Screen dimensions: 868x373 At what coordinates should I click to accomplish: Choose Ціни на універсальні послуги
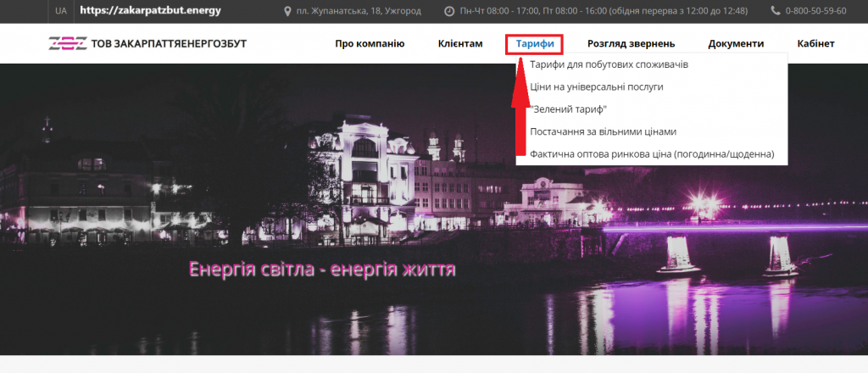(x=596, y=86)
